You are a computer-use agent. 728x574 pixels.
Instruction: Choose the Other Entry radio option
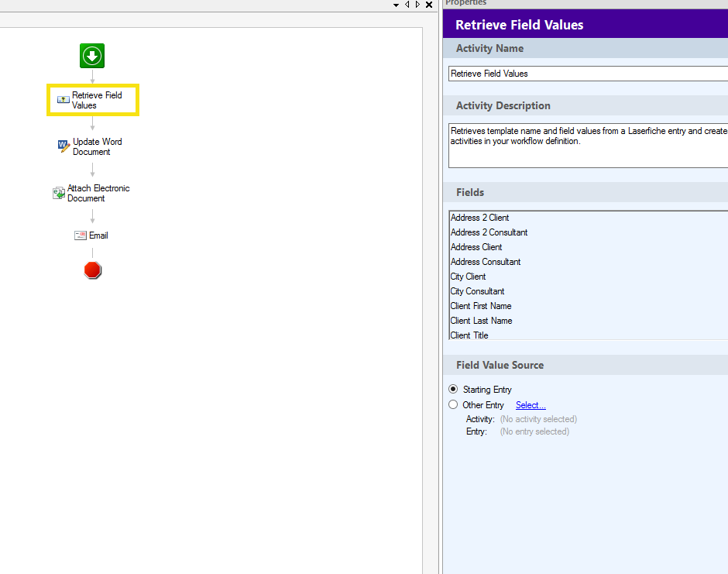453,404
